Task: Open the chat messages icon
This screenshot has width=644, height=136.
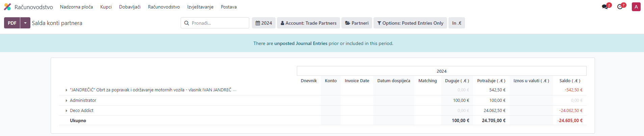Action: tap(604, 7)
